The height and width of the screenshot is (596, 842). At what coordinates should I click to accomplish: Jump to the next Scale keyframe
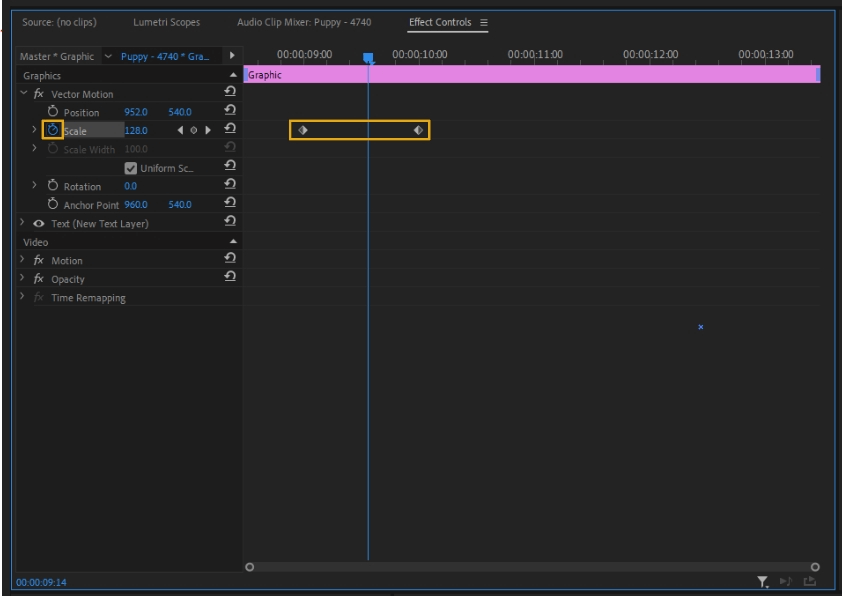click(208, 130)
